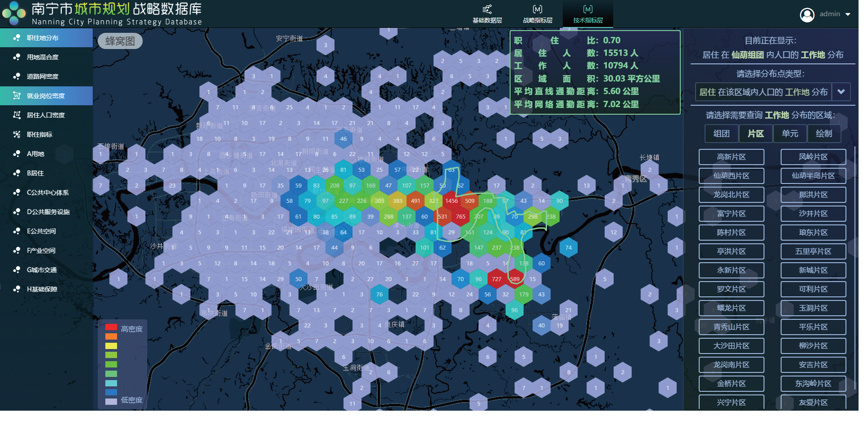Expand the distribution type dropdown arrow
This screenshot has width=868, height=439.
coord(841,92)
